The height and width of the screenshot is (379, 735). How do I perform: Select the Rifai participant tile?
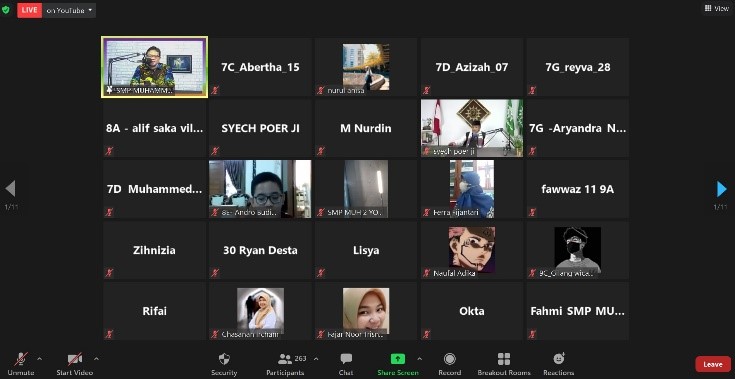click(155, 311)
